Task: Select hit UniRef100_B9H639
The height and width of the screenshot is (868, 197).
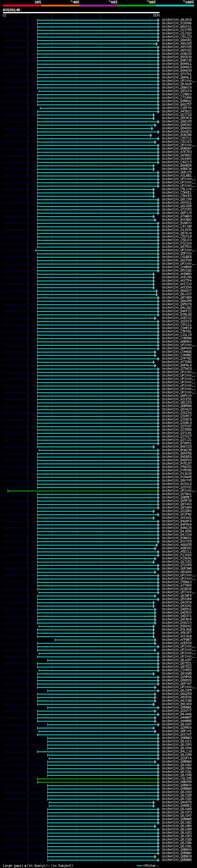Action: point(177,71)
